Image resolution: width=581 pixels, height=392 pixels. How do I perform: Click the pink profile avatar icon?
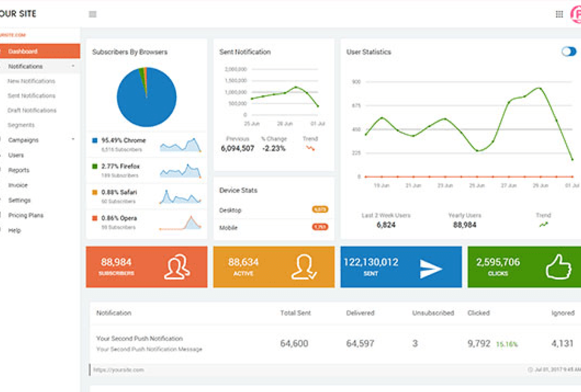coord(576,14)
